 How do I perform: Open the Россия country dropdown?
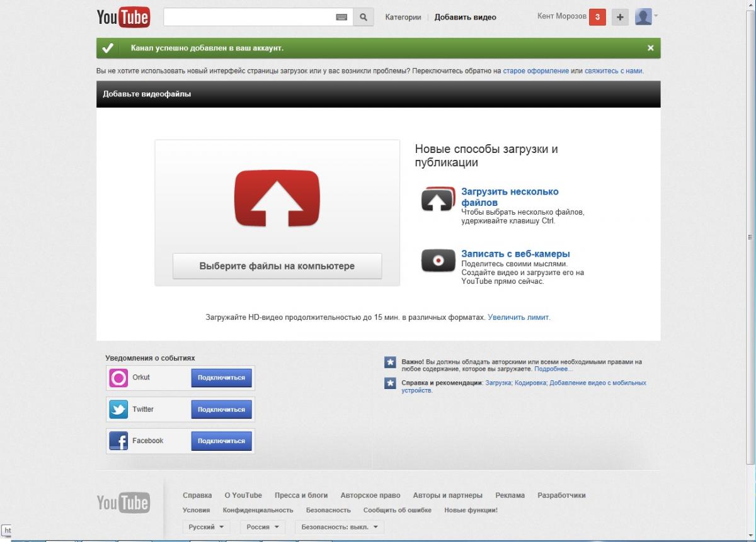click(x=263, y=527)
